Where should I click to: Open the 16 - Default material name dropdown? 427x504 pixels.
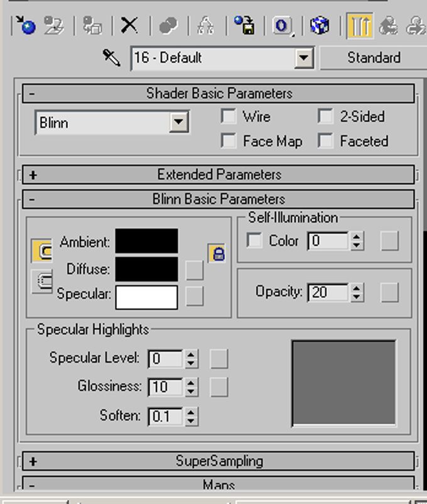coord(304,58)
